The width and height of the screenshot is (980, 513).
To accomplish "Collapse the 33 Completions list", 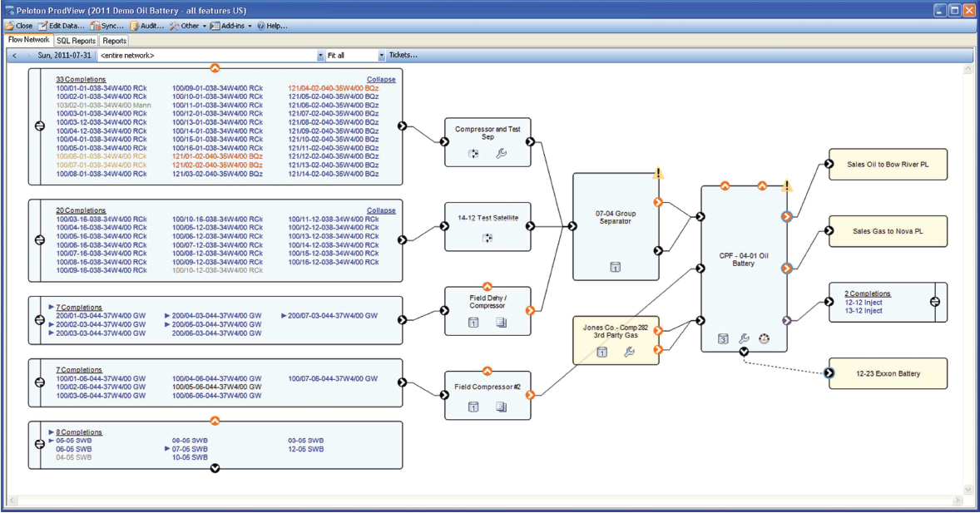I will point(381,79).
